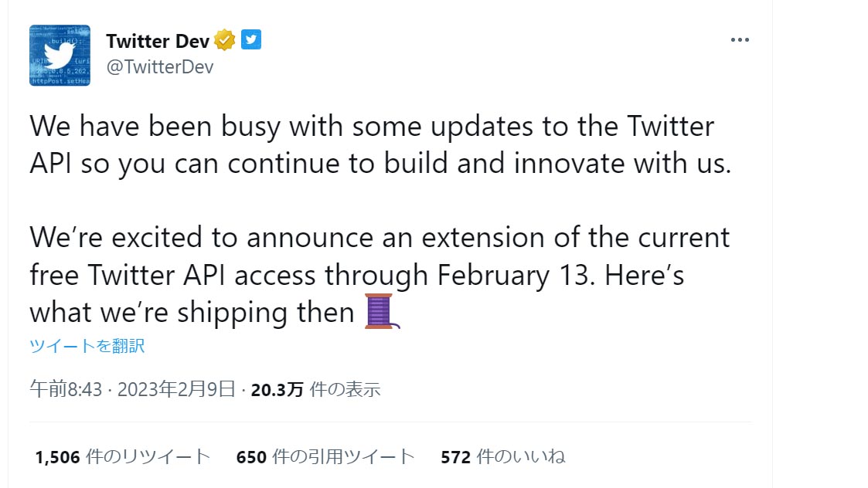The width and height of the screenshot is (868, 488).
Task: Open the 650 件の引用ツイート list
Action: click(x=325, y=457)
